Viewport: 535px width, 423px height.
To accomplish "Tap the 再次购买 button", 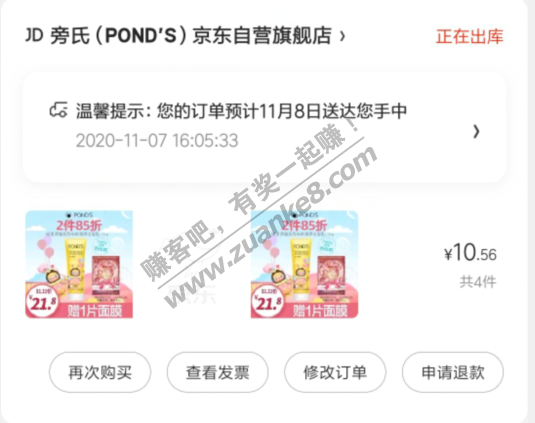I will click(x=100, y=372).
